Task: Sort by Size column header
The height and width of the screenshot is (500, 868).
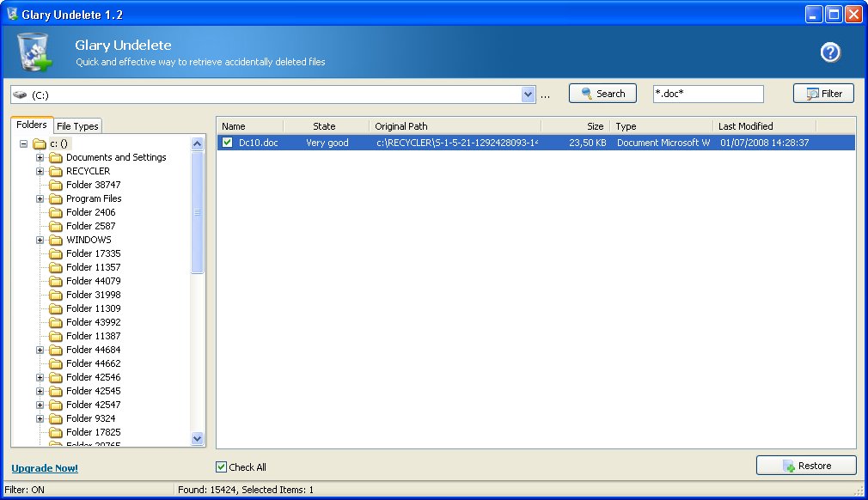Action: coord(575,126)
